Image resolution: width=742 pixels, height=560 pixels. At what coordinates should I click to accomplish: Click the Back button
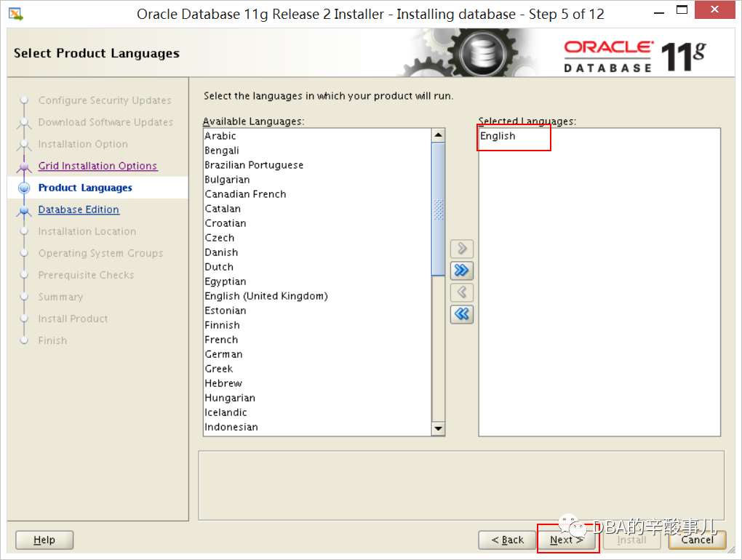coord(507,540)
